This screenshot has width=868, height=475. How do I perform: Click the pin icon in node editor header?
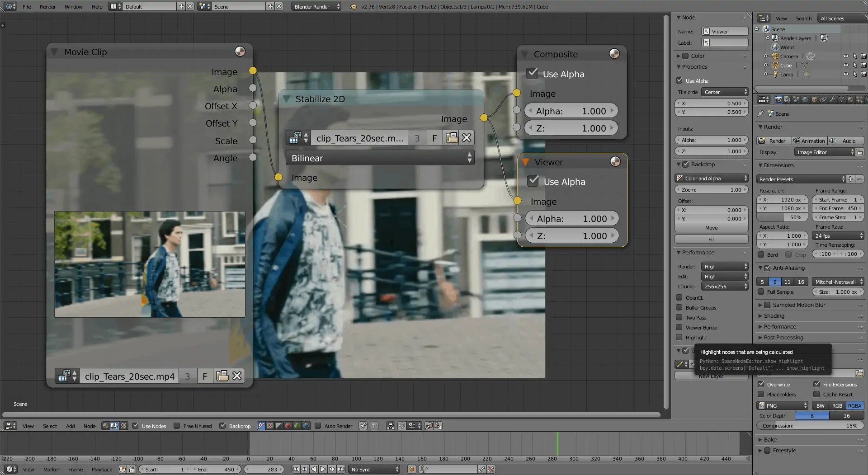click(x=363, y=425)
